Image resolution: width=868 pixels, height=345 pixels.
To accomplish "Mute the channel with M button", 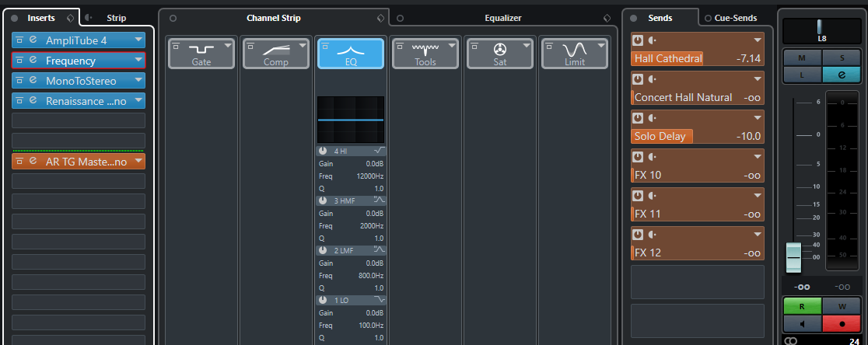I will [802, 57].
